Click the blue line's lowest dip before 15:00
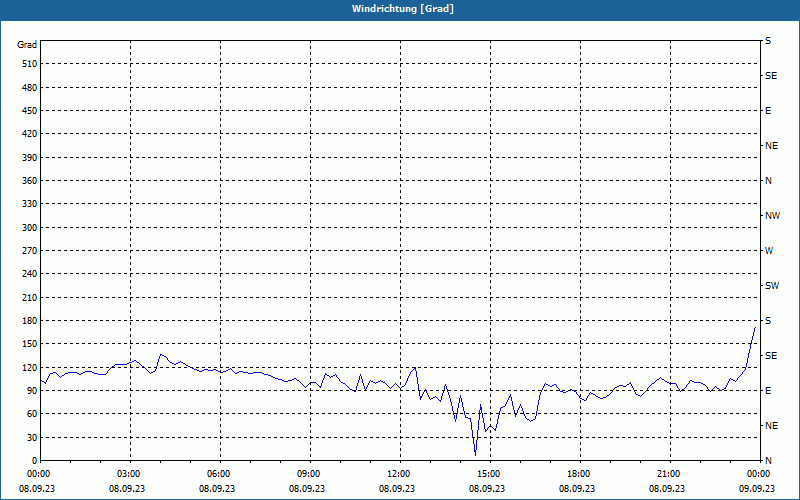 [x=476, y=455]
